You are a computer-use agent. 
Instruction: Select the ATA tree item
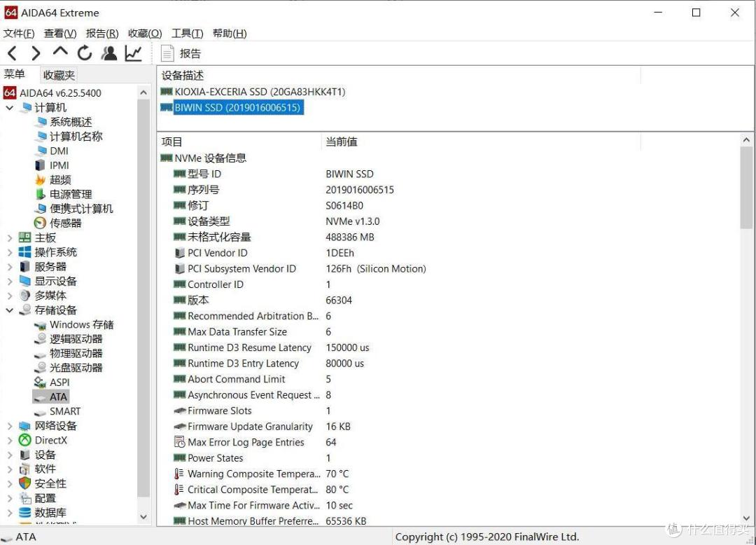[x=52, y=397]
